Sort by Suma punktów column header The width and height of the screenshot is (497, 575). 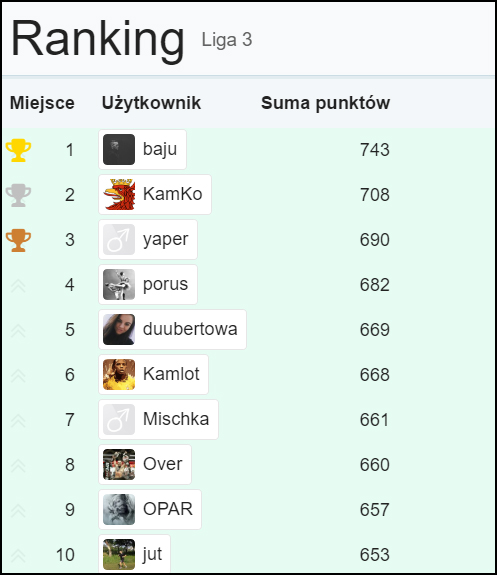325,103
